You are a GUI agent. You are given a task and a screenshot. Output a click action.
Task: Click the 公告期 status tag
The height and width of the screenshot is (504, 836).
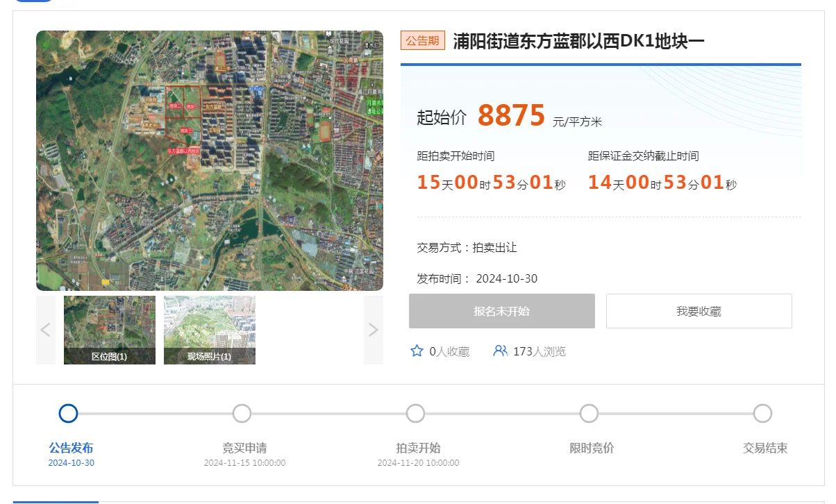point(422,40)
